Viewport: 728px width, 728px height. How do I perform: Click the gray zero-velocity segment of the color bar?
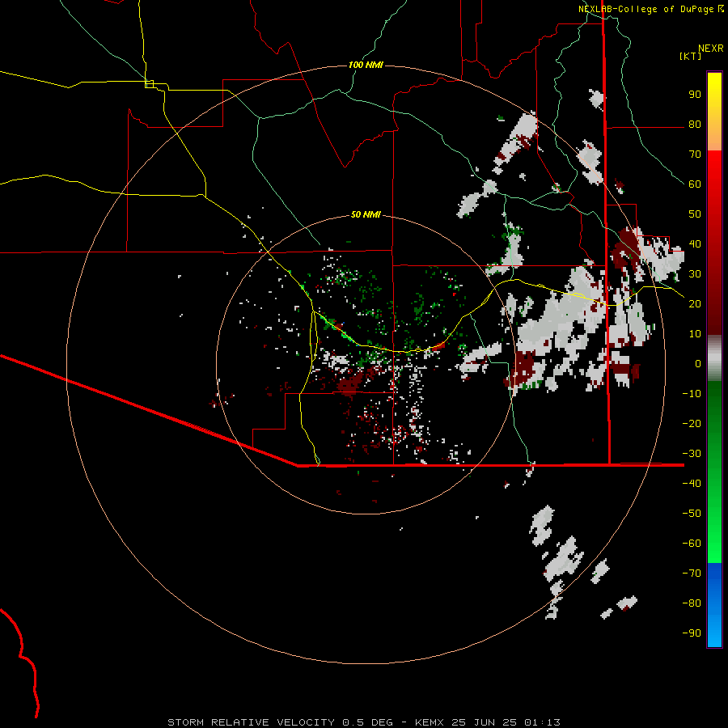[x=714, y=358]
